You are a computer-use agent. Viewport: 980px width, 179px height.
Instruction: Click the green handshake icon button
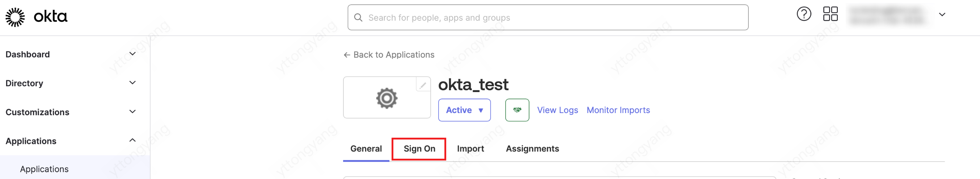517,110
